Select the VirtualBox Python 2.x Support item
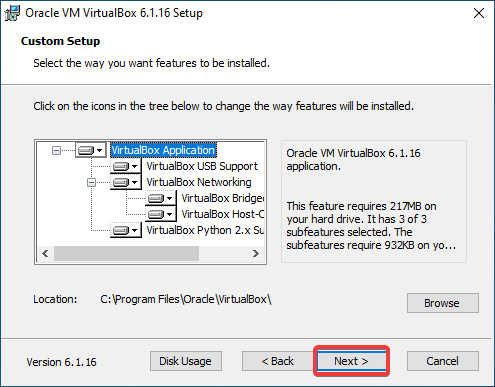 tap(205, 230)
